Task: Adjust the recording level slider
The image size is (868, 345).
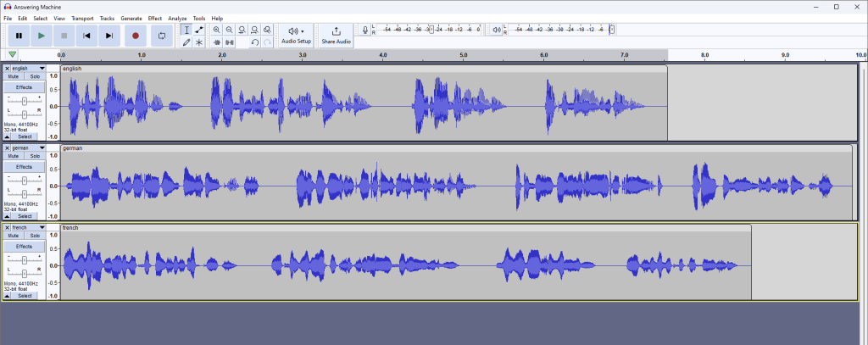Action: 432,30
